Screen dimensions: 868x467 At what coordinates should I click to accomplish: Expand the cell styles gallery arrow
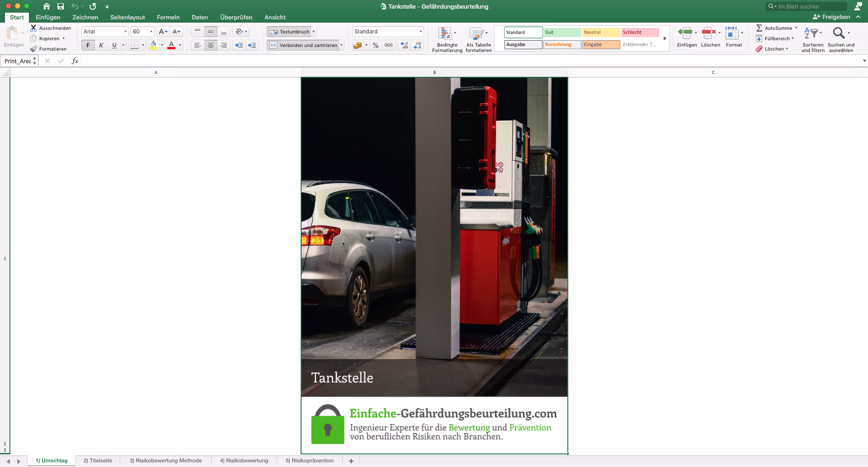pos(665,38)
